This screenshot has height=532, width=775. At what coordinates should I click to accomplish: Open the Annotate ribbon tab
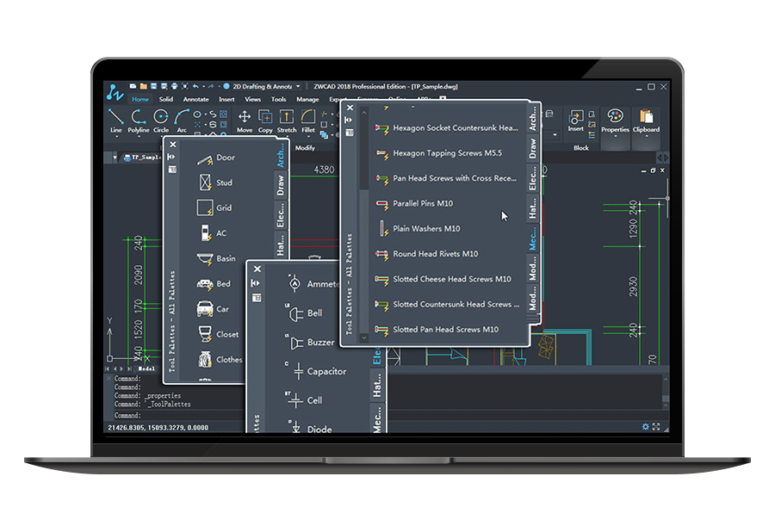(195, 99)
